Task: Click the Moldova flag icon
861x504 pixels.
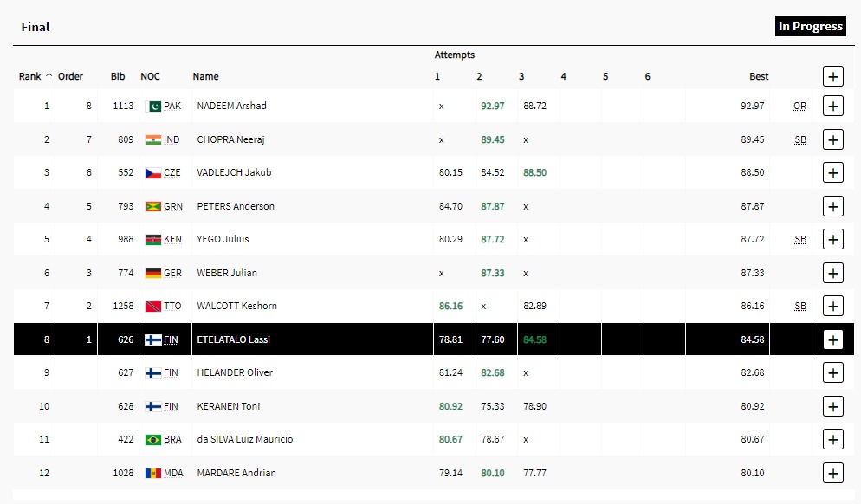Action: pyautogui.click(x=153, y=473)
